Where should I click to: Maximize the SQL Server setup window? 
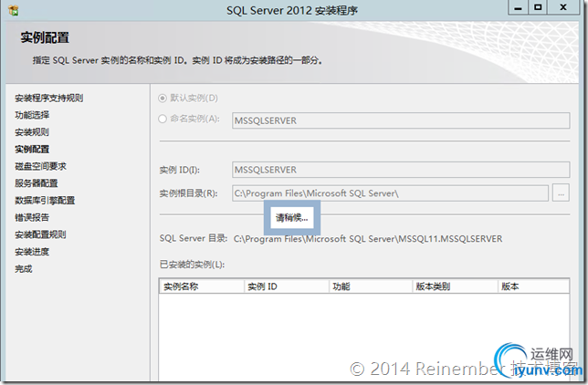[x=538, y=7]
